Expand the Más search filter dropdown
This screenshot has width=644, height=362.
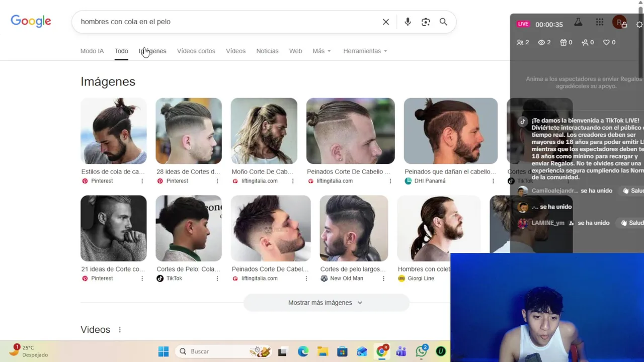click(x=321, y=51)
